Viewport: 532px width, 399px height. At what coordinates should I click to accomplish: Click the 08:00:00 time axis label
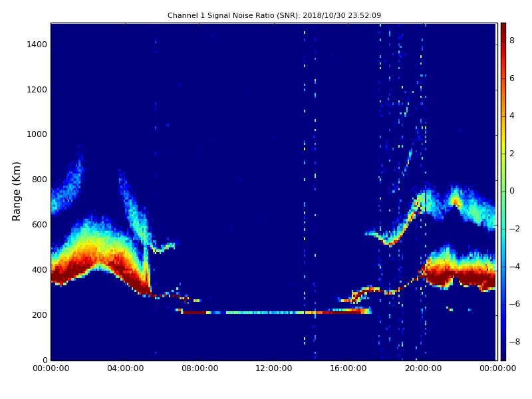[x=200, y=368]
